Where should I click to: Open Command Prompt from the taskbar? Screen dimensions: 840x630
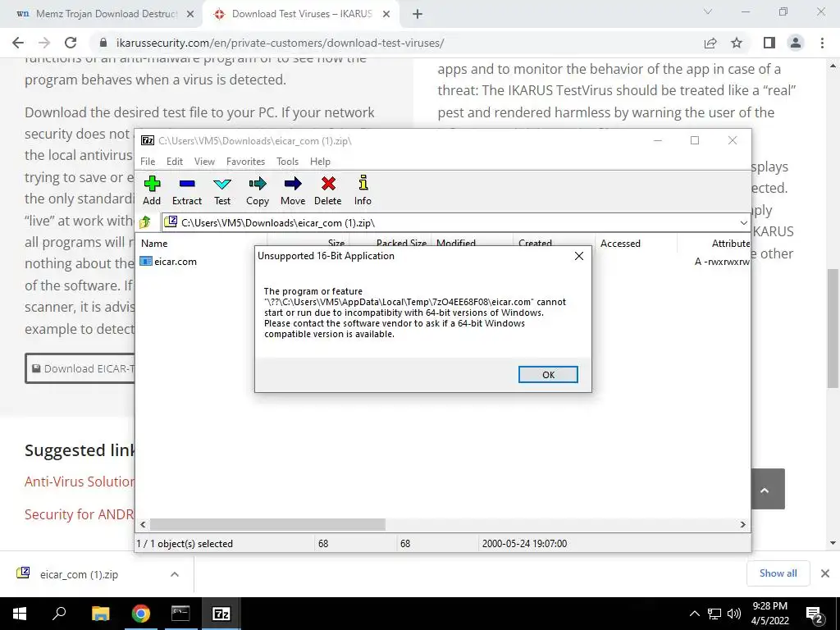[x=180, y=614]
